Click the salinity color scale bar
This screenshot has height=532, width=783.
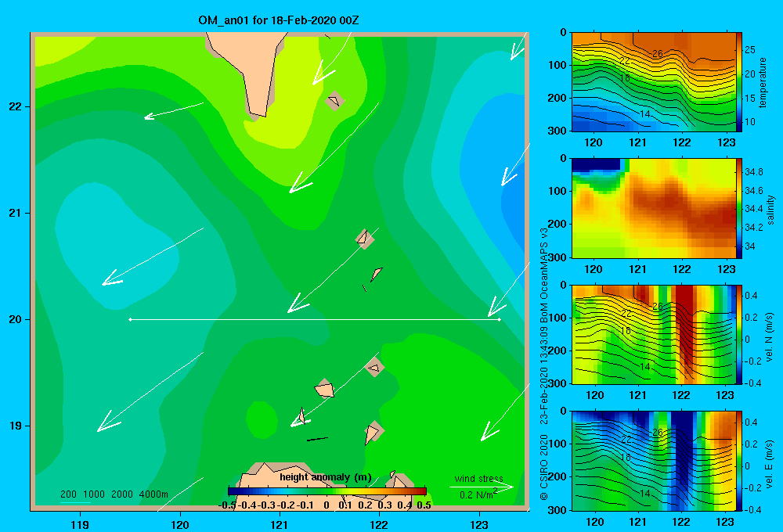(x=739, y=208)
